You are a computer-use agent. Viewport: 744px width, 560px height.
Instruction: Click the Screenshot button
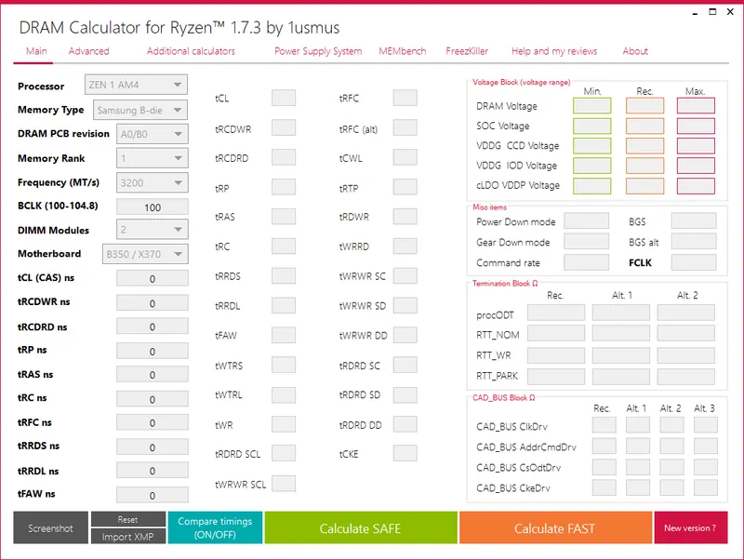point(51,527)
